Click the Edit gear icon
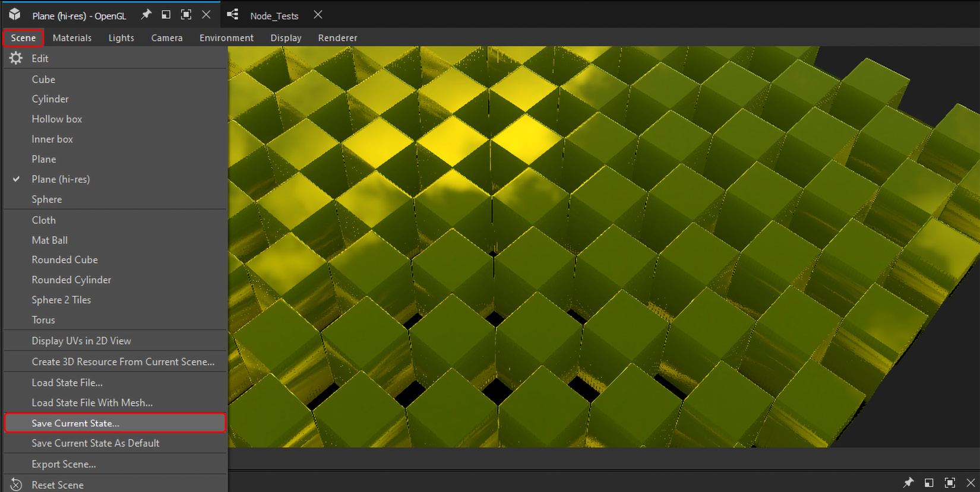Image resolution: width=980 pixels, height=492 pixels. (x=16, y=58)
